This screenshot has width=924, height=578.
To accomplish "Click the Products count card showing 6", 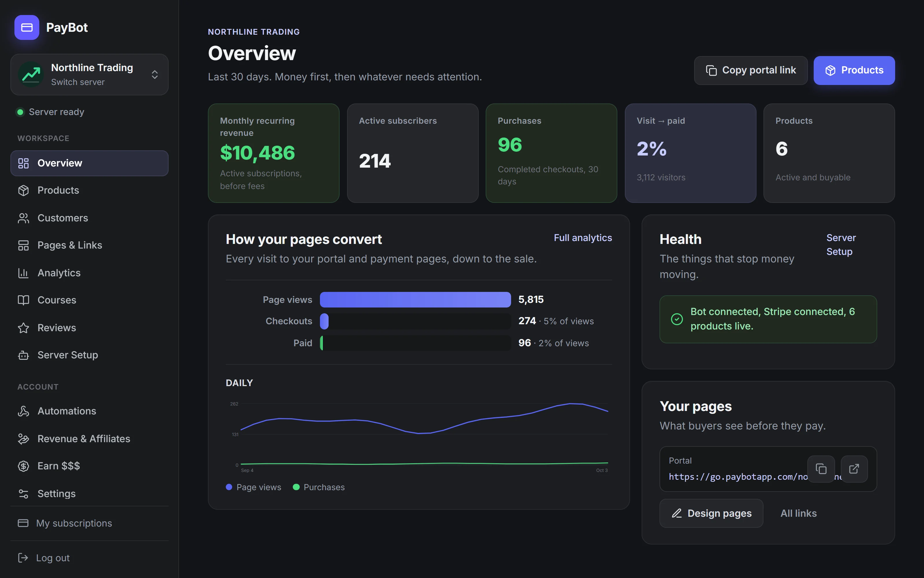I will (829, 153).
